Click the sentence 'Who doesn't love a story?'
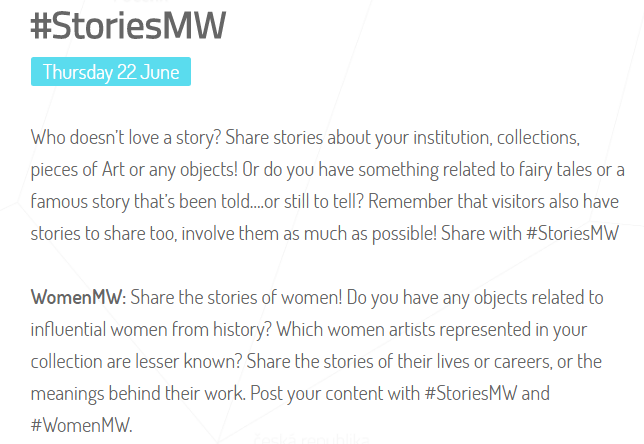644x444 pixels. click(126, 137)
